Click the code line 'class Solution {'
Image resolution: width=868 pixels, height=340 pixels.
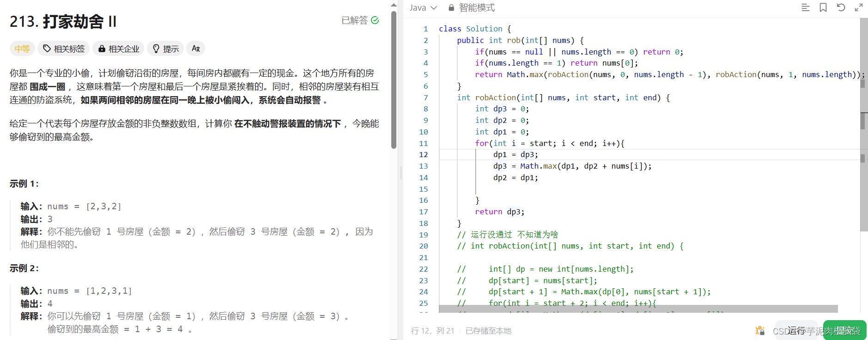pyautogui.click(x=475, y=29)
